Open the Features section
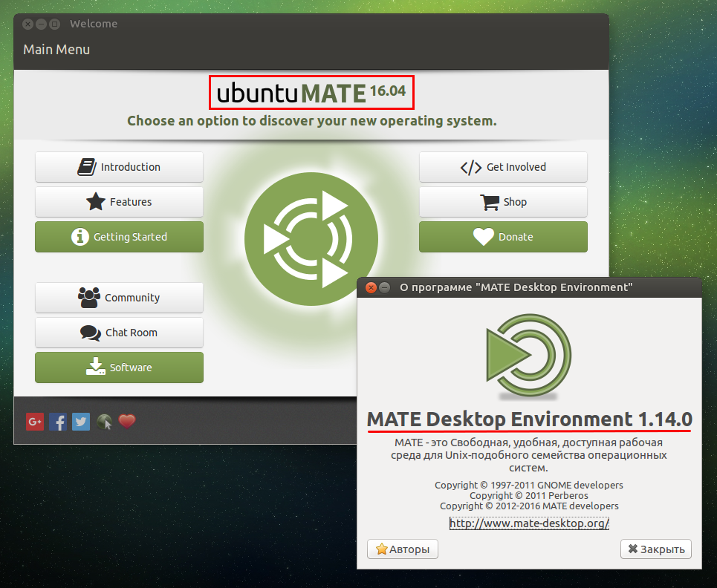Viewport: 717px width, 588px height. (x=119, y=201)
